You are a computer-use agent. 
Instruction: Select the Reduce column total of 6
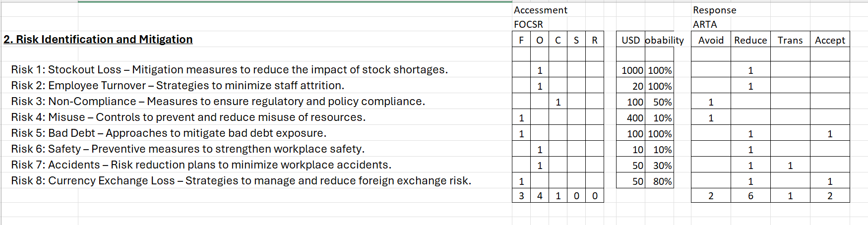click(750, 196)
